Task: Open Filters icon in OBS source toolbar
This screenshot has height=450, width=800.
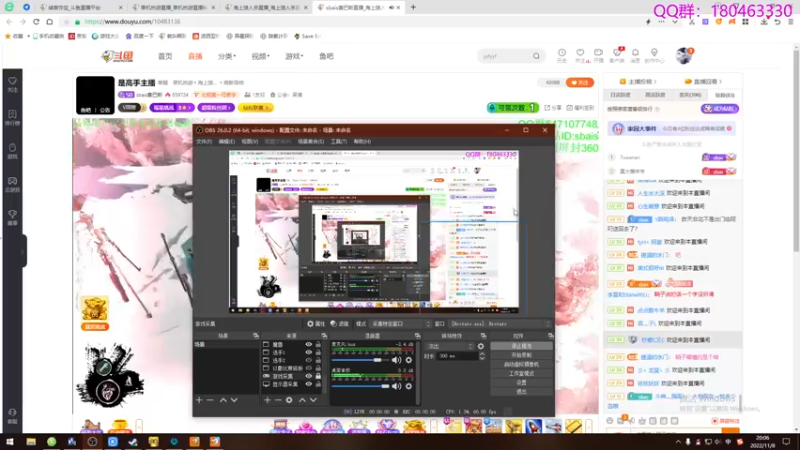Action: [334, 324]
